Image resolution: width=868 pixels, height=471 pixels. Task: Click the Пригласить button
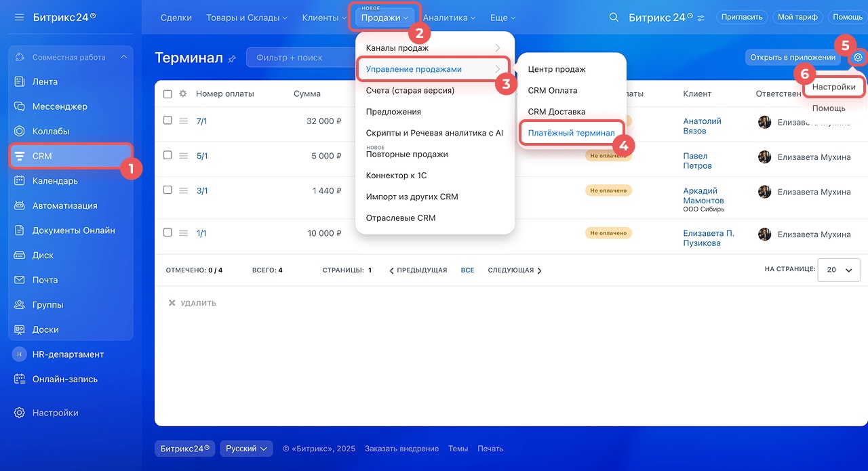point(742,18)
